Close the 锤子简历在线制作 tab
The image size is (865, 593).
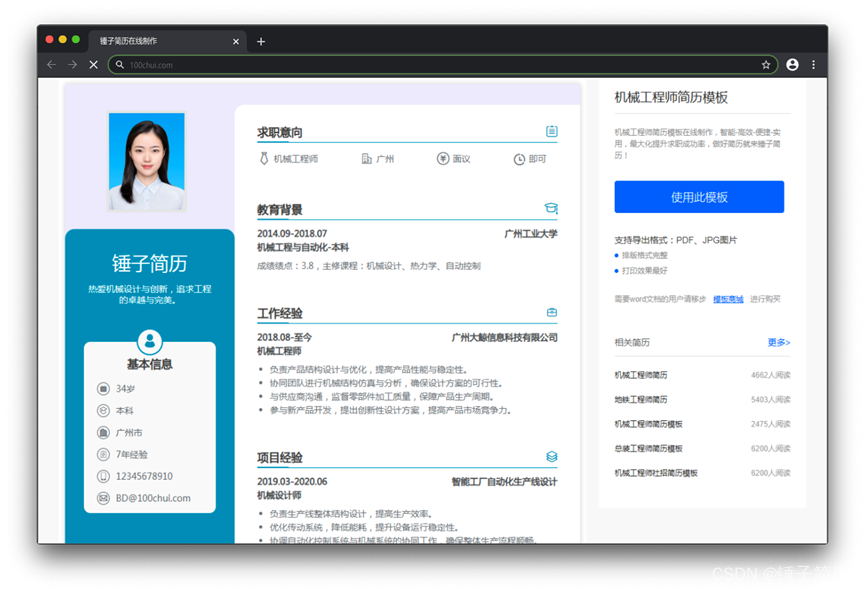click(236, 41)
